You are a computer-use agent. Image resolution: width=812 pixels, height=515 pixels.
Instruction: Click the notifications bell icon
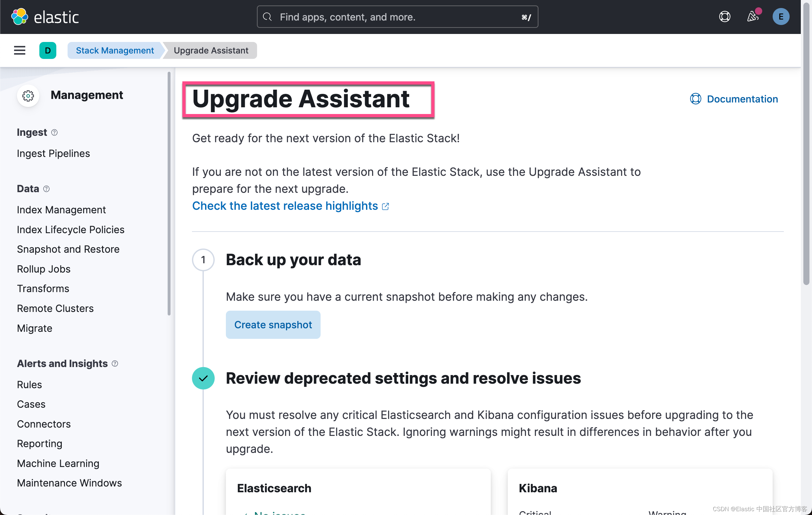[752, 17]
